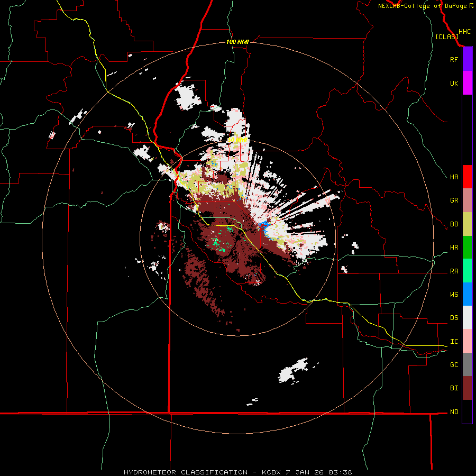Click the RF purple legend swatch
Image resolution: width=476 pixels, height=476 pixels.
467,59
